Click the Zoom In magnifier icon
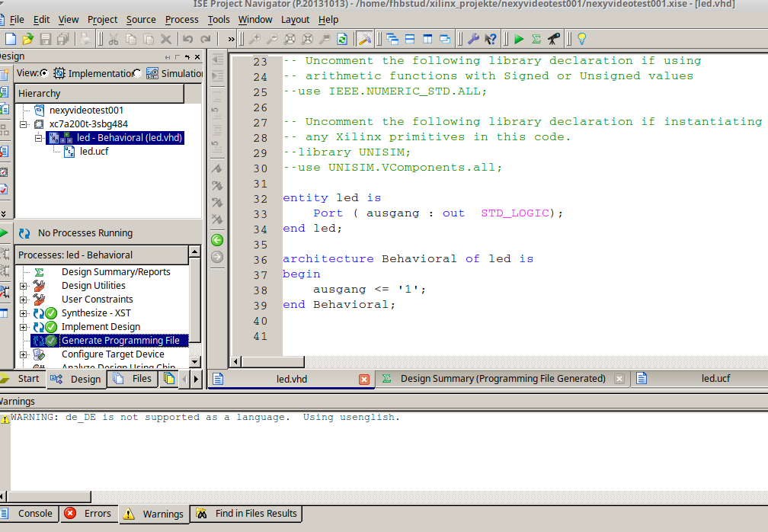 (254, 38)
